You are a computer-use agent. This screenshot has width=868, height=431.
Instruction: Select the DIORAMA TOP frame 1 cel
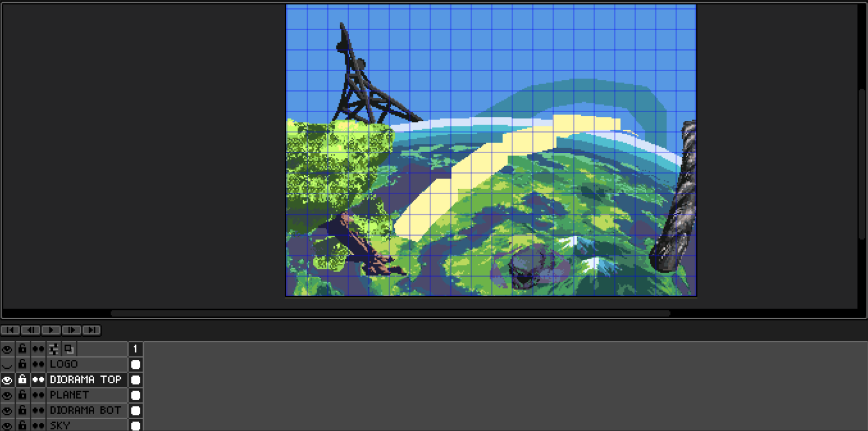click(x=135, y=380)
